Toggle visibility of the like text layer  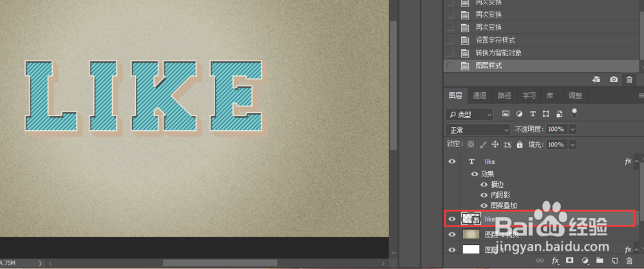(452, 162)
